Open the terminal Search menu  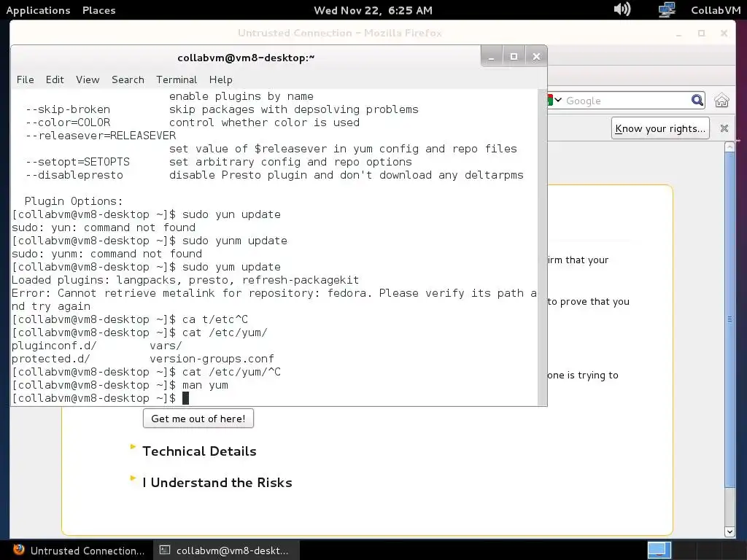coord(128,79)
